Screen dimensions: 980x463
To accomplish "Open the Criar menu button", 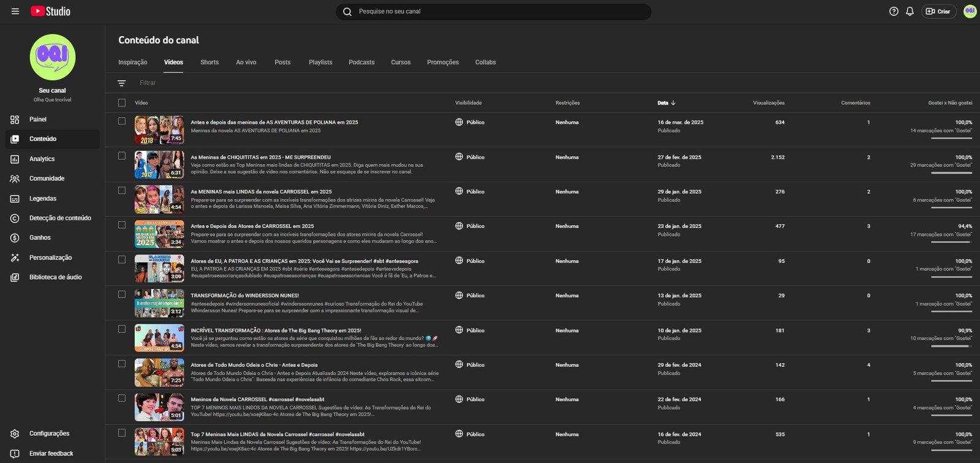I will tap(938, 12).
